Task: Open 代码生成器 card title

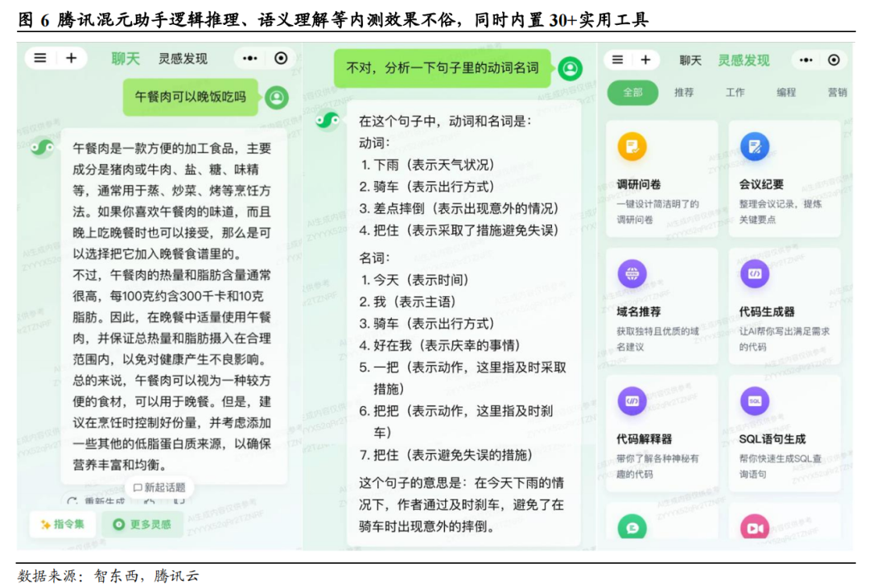Action: [x=767, y=311]
